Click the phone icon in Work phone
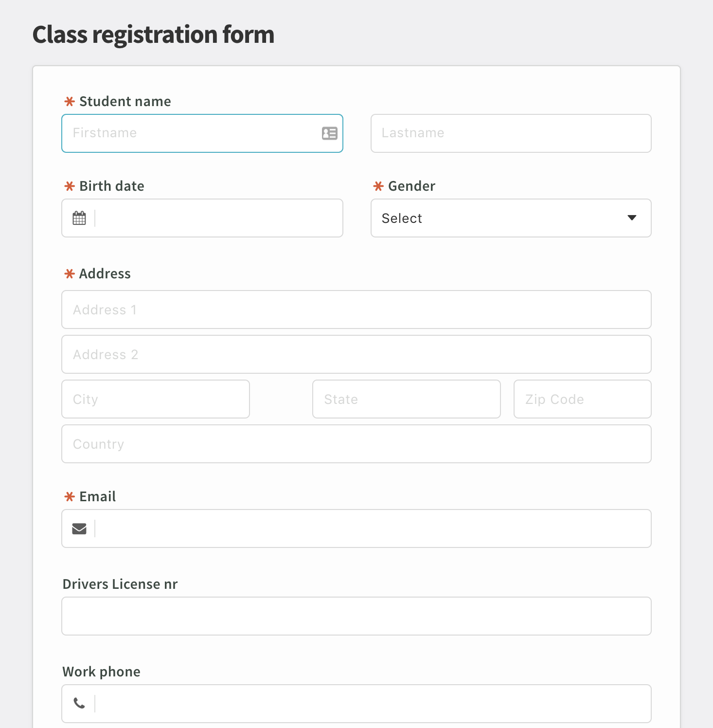Screen dimensions: 713x728 79,703
